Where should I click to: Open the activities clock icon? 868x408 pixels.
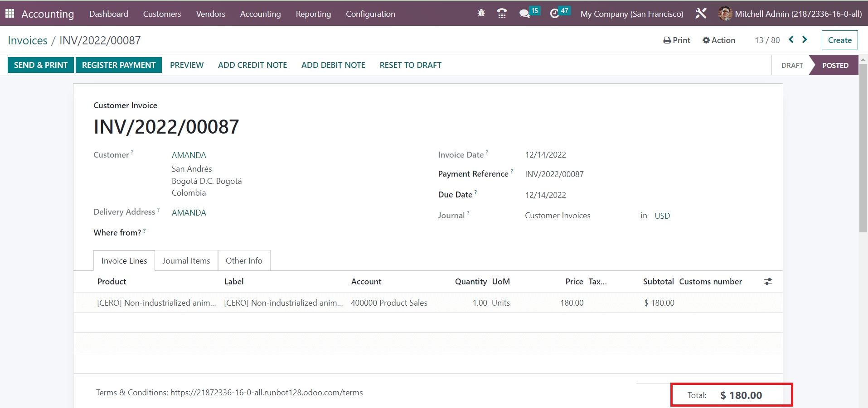[x=554, y=14]
